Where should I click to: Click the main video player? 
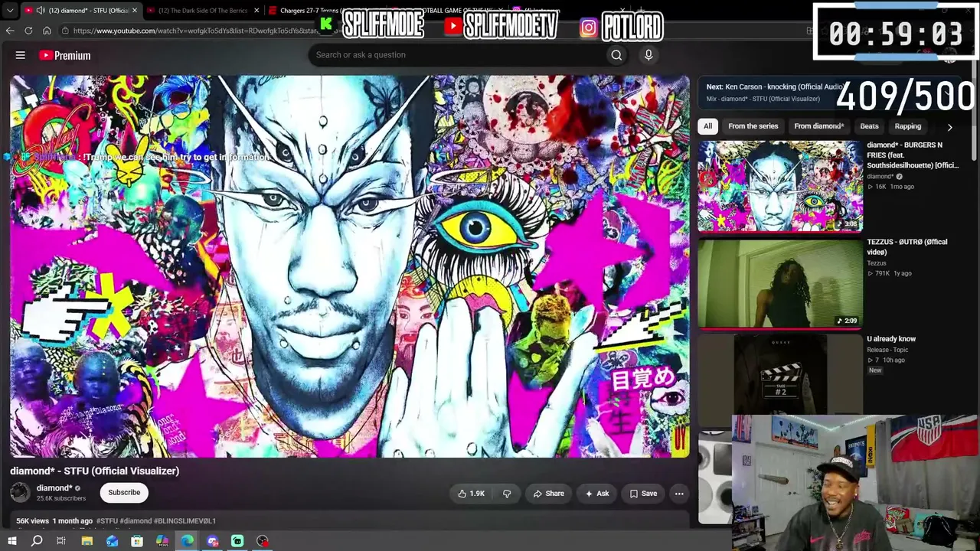click(x=350, y=266)
